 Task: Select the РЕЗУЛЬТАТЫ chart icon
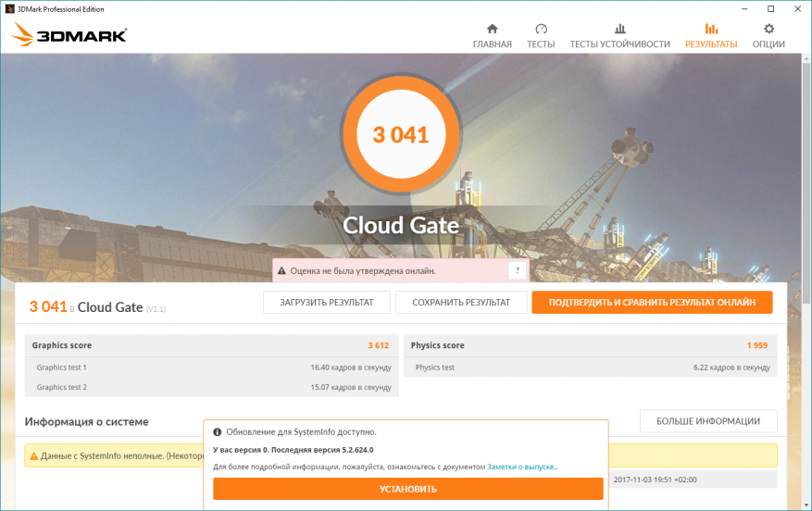[711, 29]
